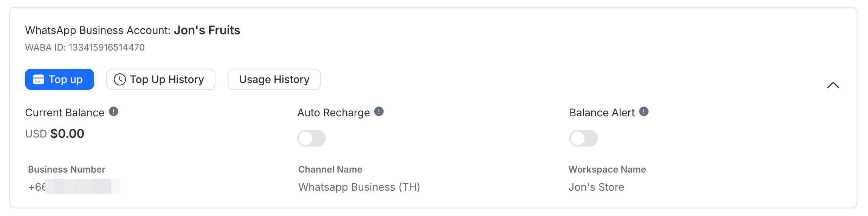Click the Current Balance label text

coord(65,113)
